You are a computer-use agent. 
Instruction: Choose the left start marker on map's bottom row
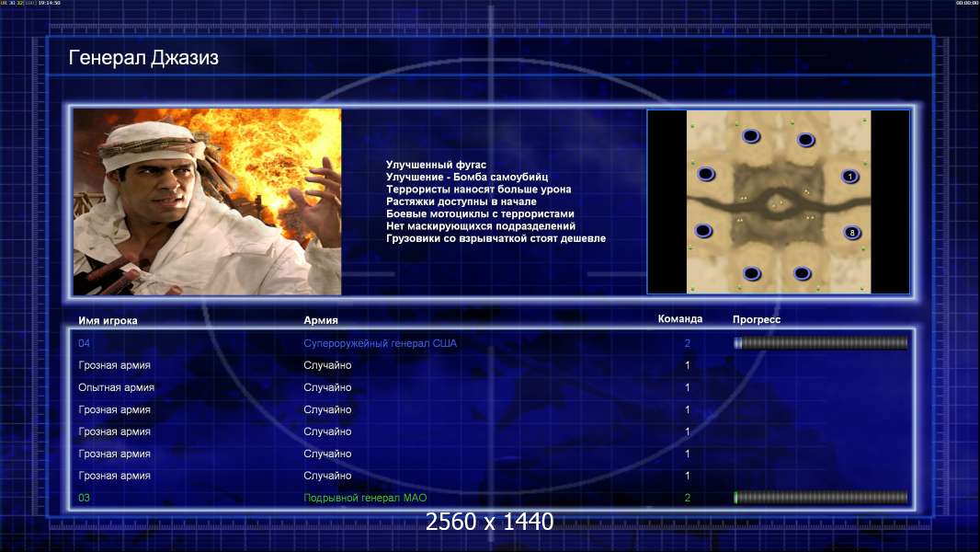click(x=751, y=273)
